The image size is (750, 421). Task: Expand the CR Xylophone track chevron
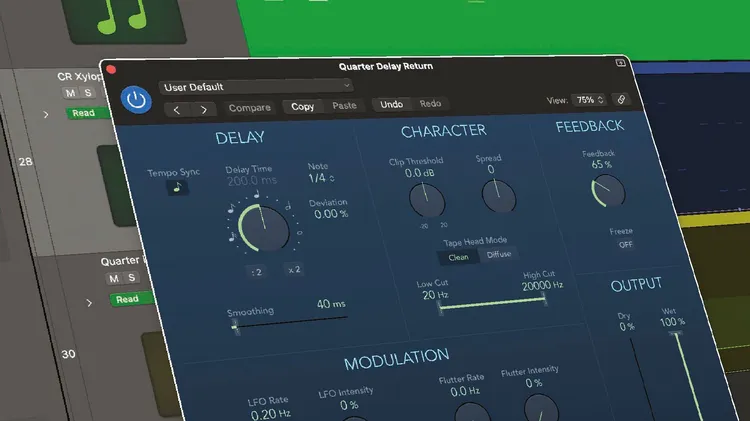click(46, 114)
